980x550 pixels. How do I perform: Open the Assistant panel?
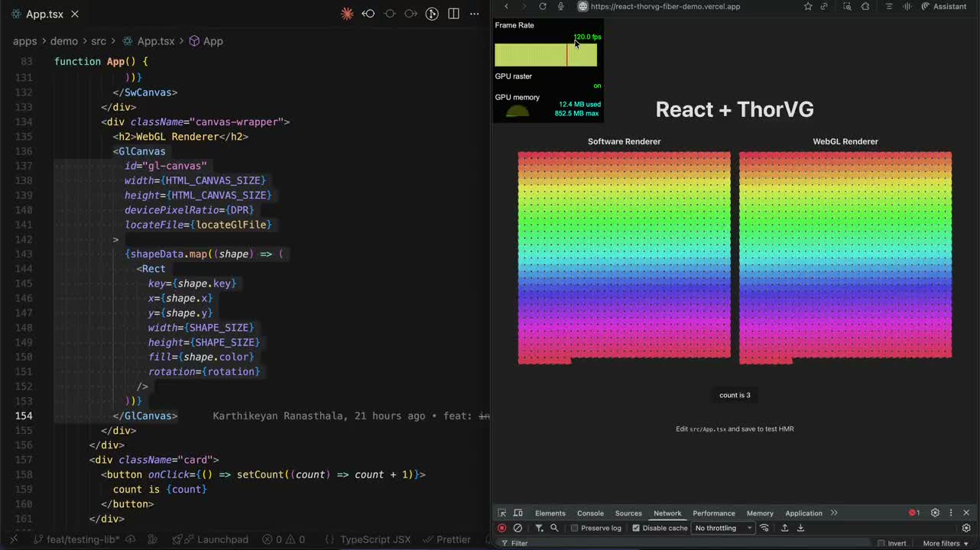click(944, 6)
